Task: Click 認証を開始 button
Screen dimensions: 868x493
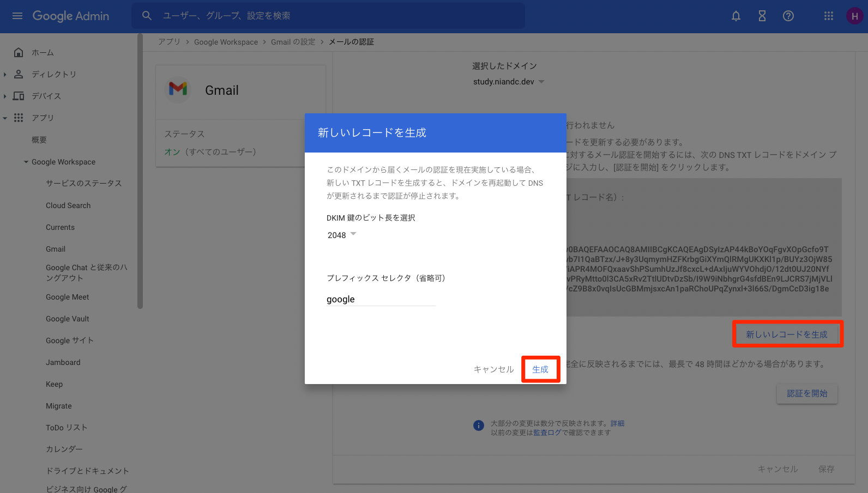Action: click(807, 393)
